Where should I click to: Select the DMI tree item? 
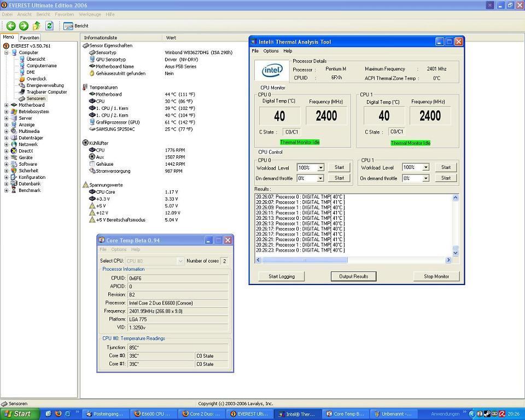31,72
